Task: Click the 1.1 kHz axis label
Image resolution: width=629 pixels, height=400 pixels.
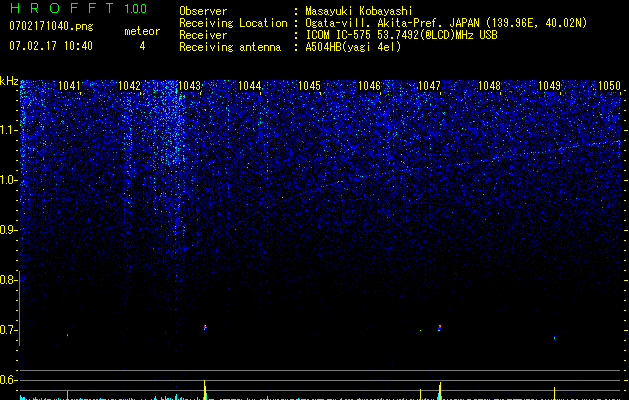Action: 8,130
